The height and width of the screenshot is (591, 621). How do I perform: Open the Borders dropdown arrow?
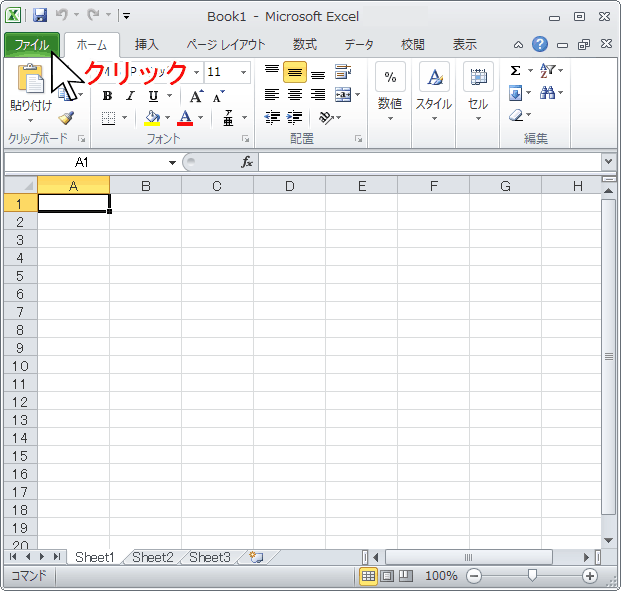[x=124, y=118]
